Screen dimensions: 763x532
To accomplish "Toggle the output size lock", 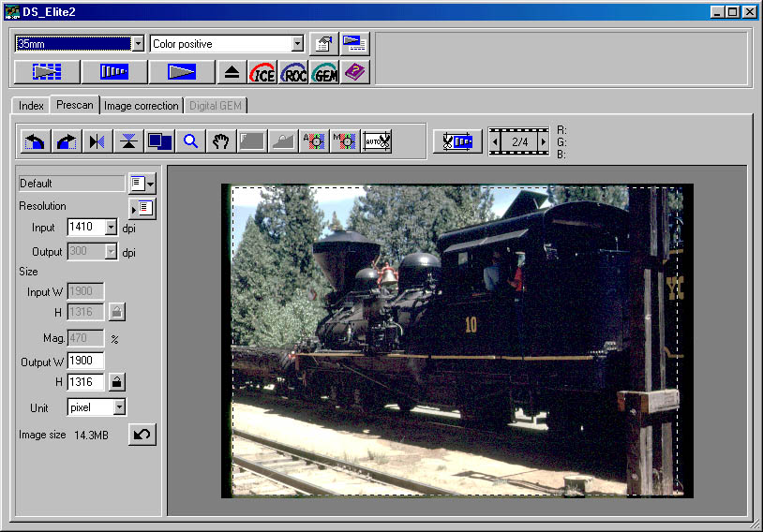I will [116, 381].
